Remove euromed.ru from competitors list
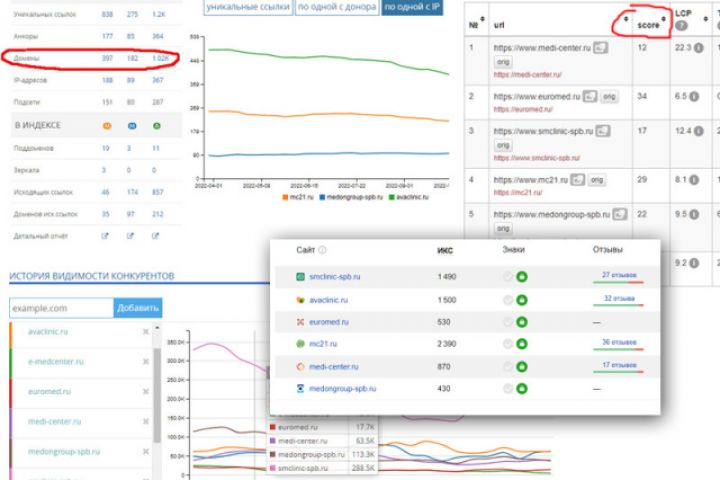720x480 pixels. pos(146,392)
